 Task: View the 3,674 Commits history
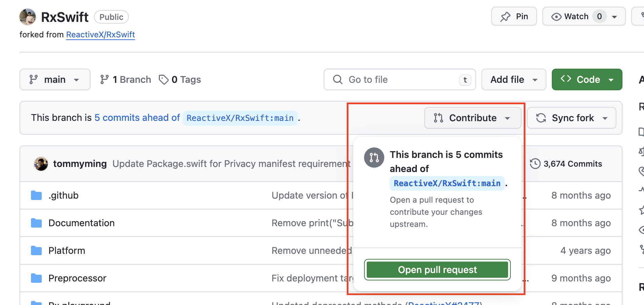566,164
